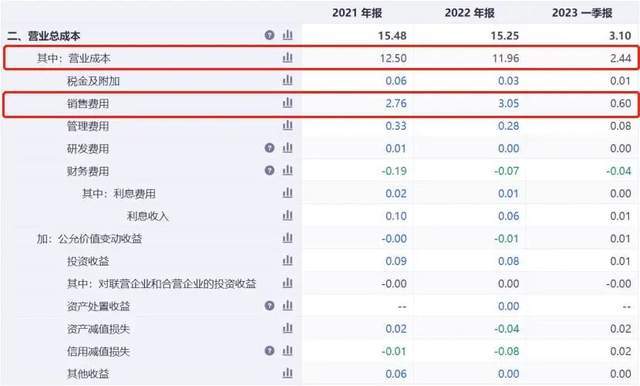
Task: Click the 二、营业总成本 row label
Action: tap(44, 36)
